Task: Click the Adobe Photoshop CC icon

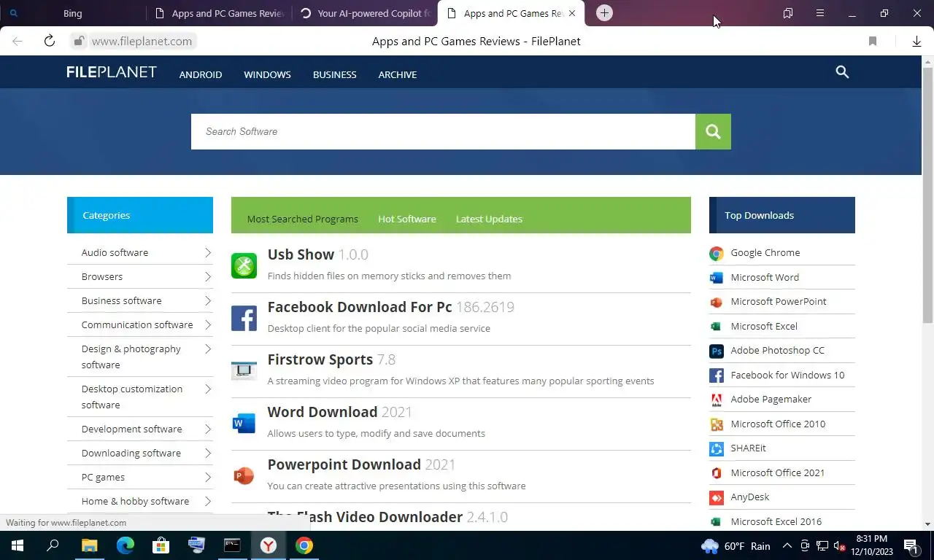Action: 717,351
